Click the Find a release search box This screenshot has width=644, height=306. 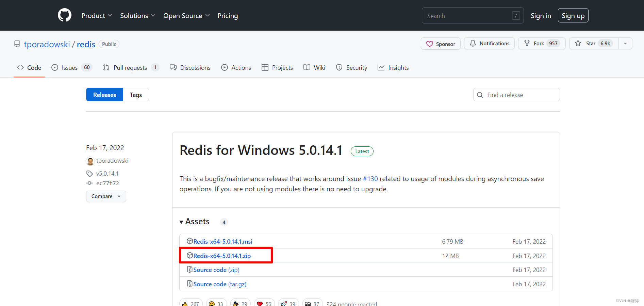point(516,95)
